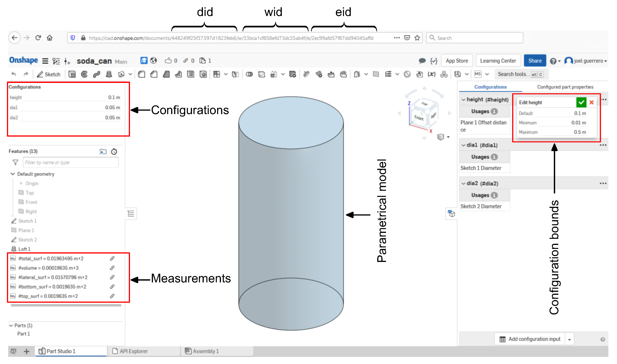
Task: Cancel Edit height with red X
Action: tap(592, 103)
